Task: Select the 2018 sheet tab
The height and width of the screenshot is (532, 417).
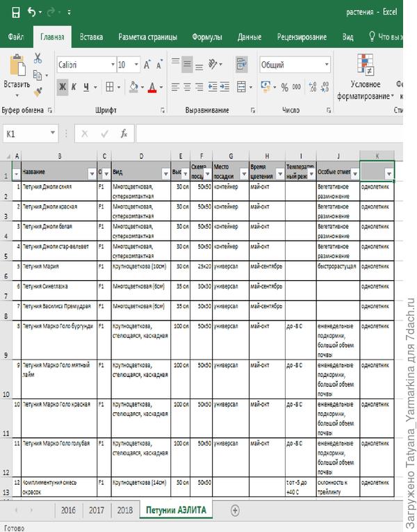Action: pyautogui.click(x=125, y=510)
